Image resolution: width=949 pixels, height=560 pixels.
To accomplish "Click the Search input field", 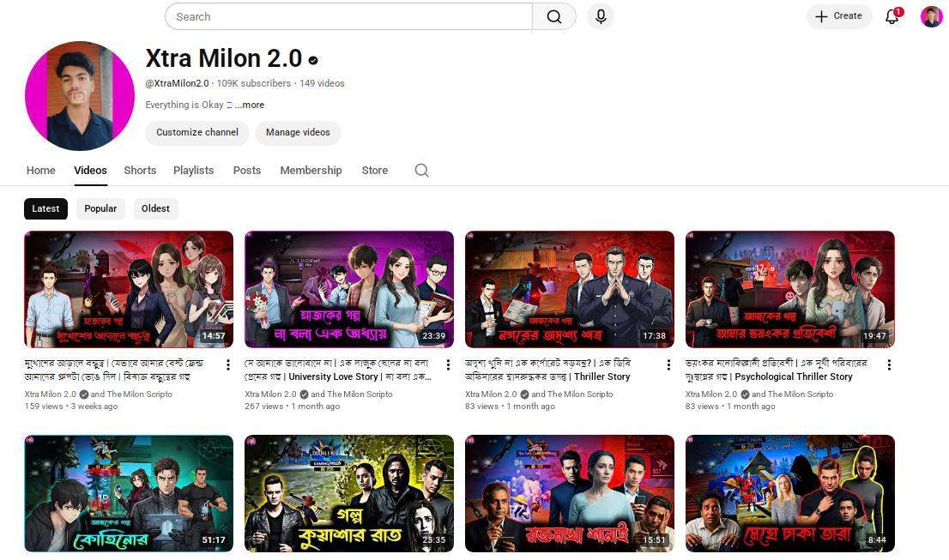I will [x=348, y=16].
